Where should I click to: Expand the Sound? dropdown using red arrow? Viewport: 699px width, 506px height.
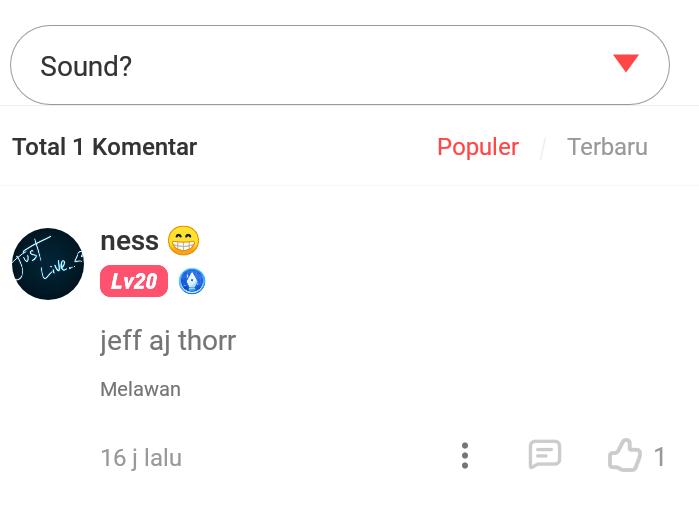point(626,64)
